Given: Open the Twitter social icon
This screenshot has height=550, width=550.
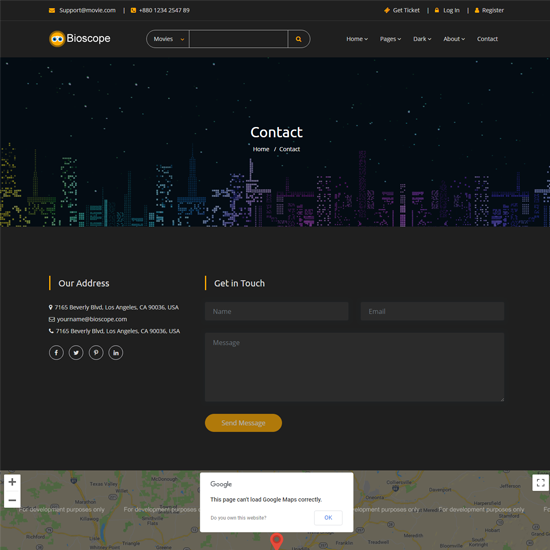Looking at the screenshot, I should 76,353.
